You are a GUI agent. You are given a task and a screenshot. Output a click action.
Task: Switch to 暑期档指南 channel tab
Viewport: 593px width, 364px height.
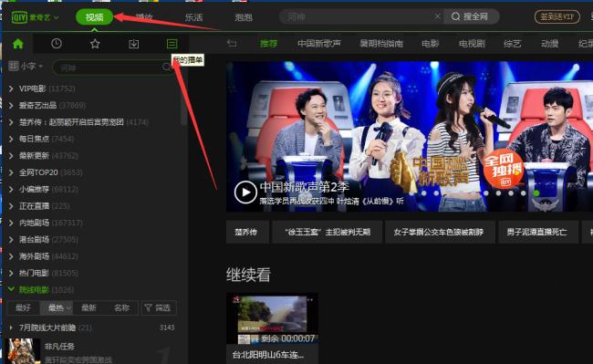pos(381,44)
